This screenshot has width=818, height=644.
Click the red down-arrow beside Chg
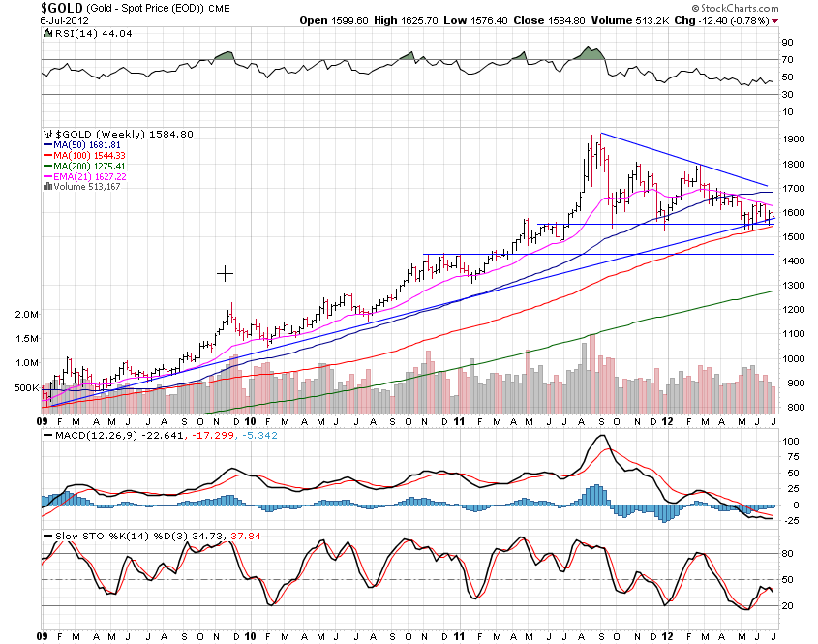coord(773,19)
